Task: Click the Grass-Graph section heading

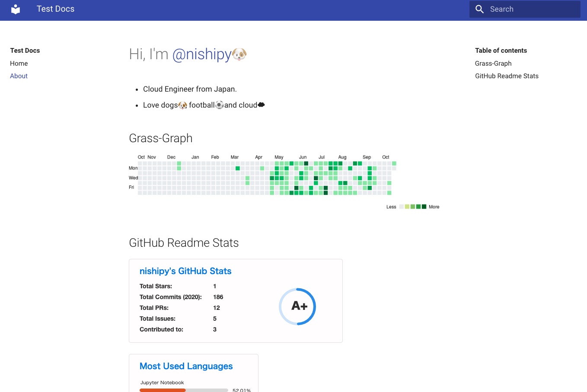Action: [161, 138]
